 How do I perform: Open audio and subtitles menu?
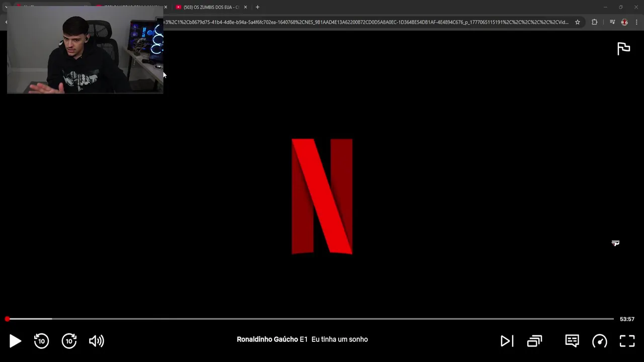[572, 341]
